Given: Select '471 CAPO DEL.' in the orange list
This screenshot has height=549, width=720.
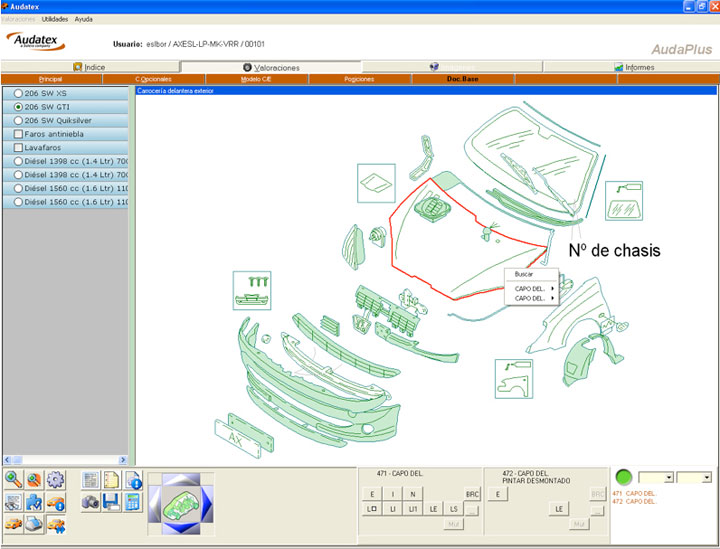Looking at the screenshot, I should pos(634,493).
